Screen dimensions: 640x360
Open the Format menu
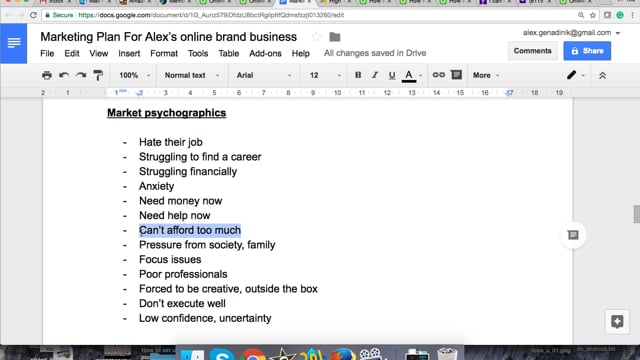pyautogui.click(x=164, y=53)
